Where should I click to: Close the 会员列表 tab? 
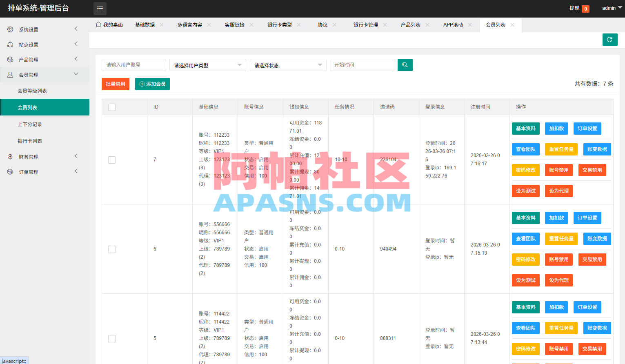click(512, 25)
